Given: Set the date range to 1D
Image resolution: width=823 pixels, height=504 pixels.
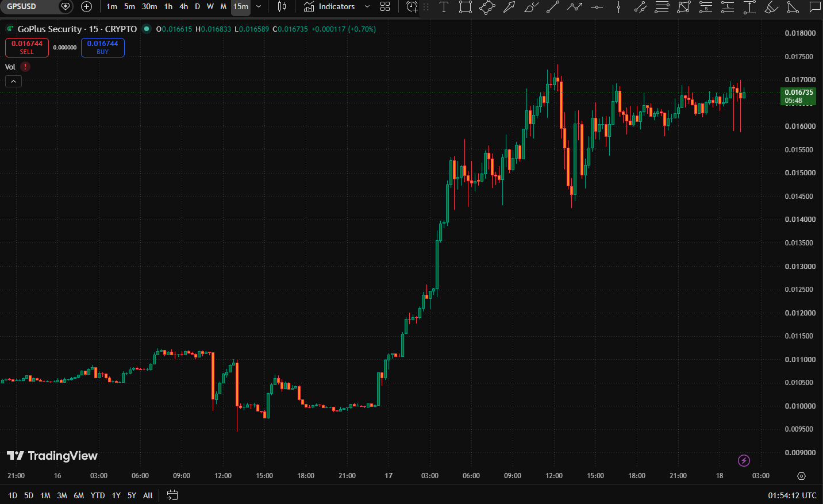Looking at the screenshot, I should [13, 495].
